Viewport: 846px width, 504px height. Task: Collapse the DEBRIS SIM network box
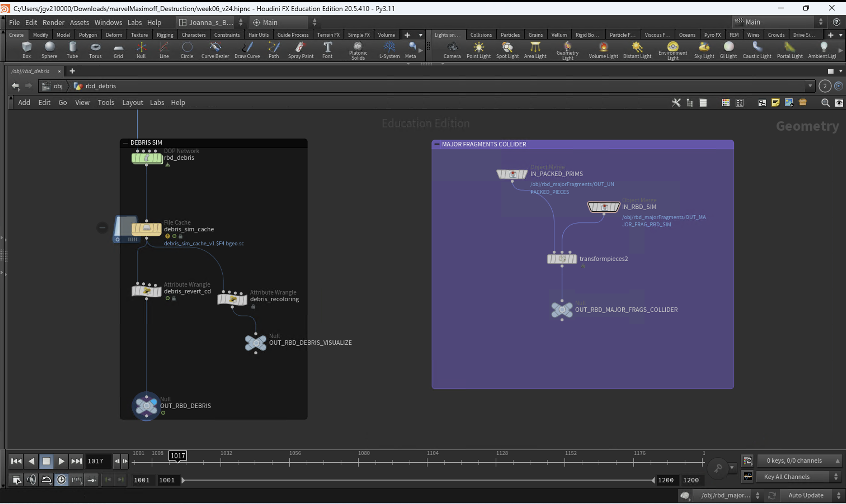point(125,143)
